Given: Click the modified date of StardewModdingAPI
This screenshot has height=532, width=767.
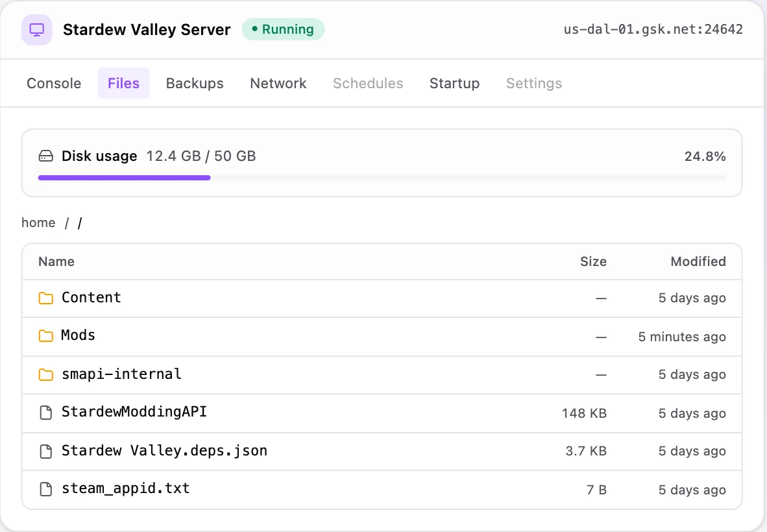Looking at the screenshot, I should (692, 414).
